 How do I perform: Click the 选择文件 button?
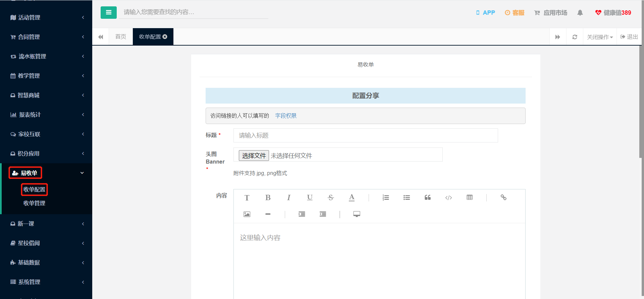click(x=254, y=156)
